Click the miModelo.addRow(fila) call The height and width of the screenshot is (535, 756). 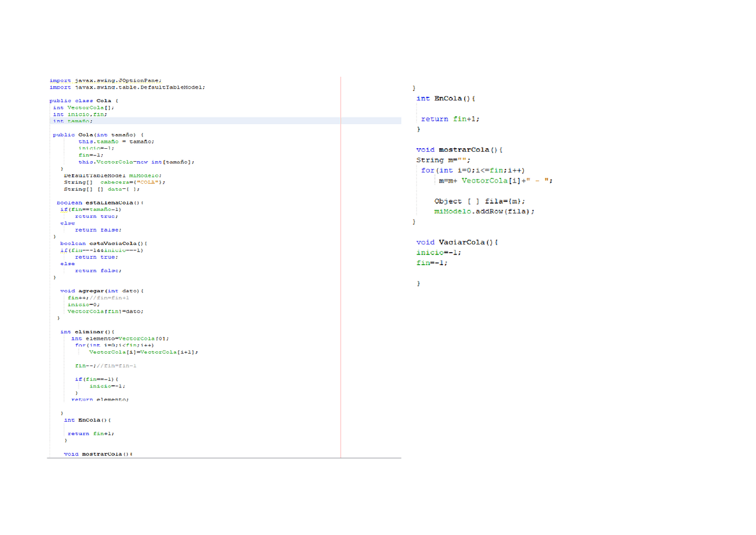point(484,211)
